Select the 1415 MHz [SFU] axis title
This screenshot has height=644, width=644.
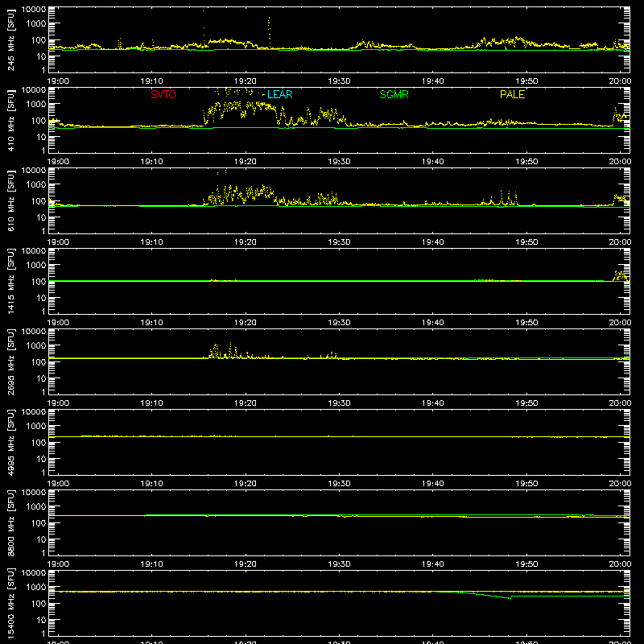pos(10,283)
